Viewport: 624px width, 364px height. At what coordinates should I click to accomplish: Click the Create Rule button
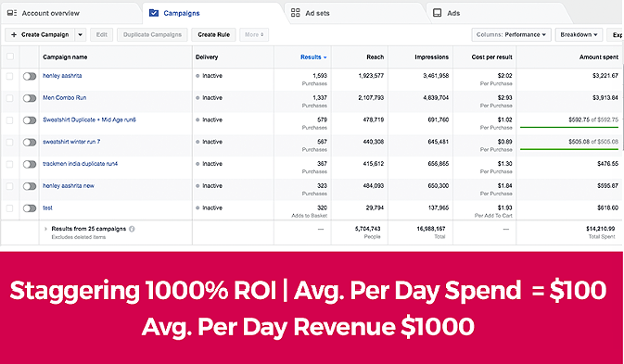(213, 35)
